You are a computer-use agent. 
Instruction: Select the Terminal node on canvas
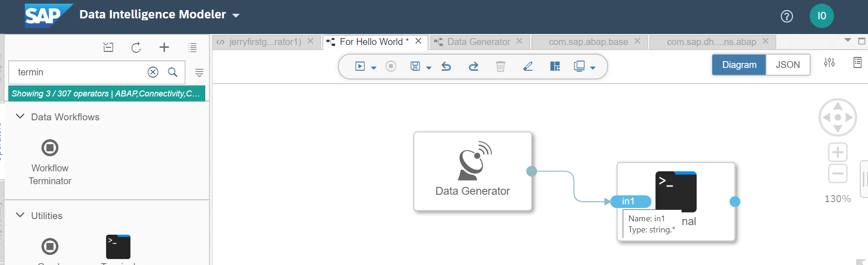(x=676, y=201)
